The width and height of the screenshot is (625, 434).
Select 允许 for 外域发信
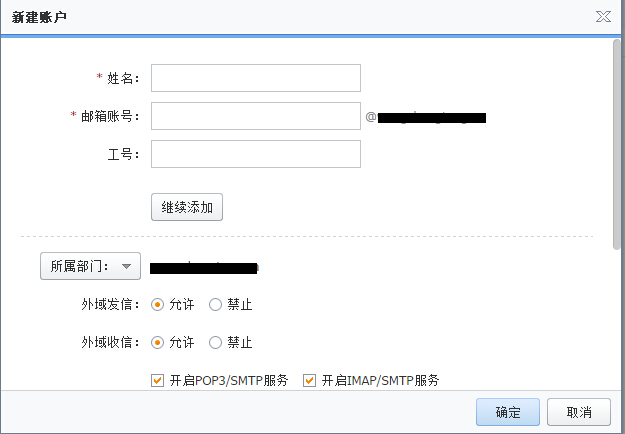point(157,304)
